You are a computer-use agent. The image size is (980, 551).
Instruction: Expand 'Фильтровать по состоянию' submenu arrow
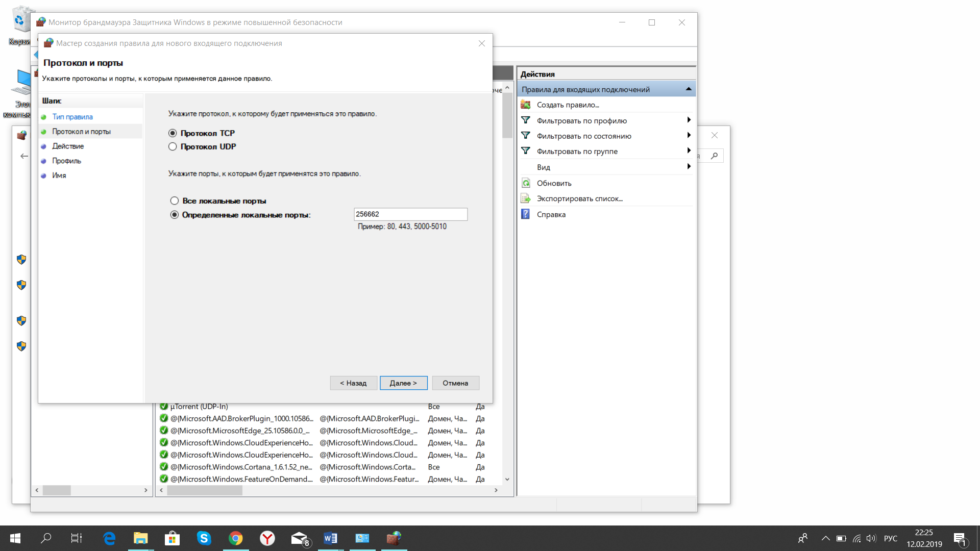click(x=689, y=135)
